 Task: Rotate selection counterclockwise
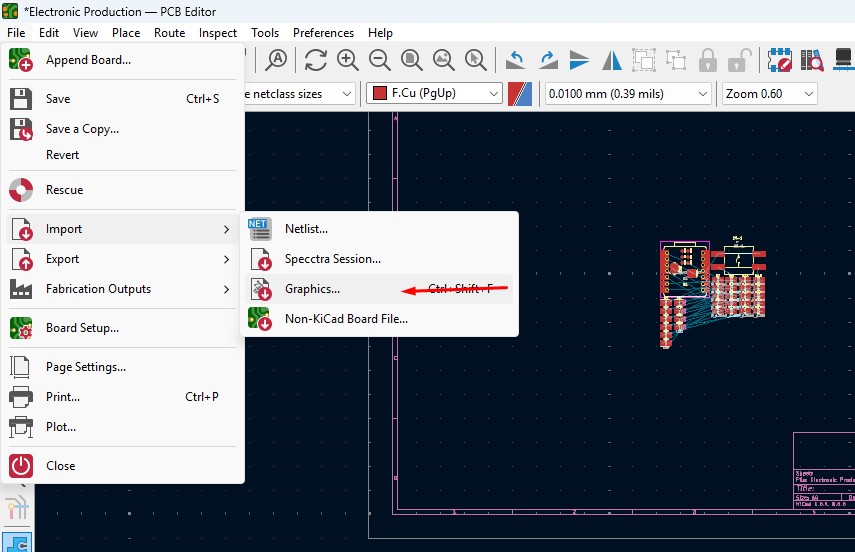pos(515,59)
